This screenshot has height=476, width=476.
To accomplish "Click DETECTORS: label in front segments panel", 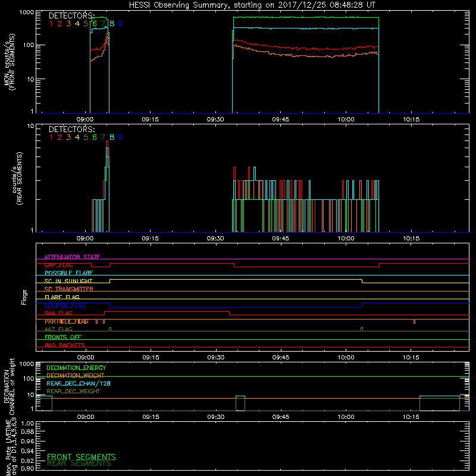I will point(71,15).
